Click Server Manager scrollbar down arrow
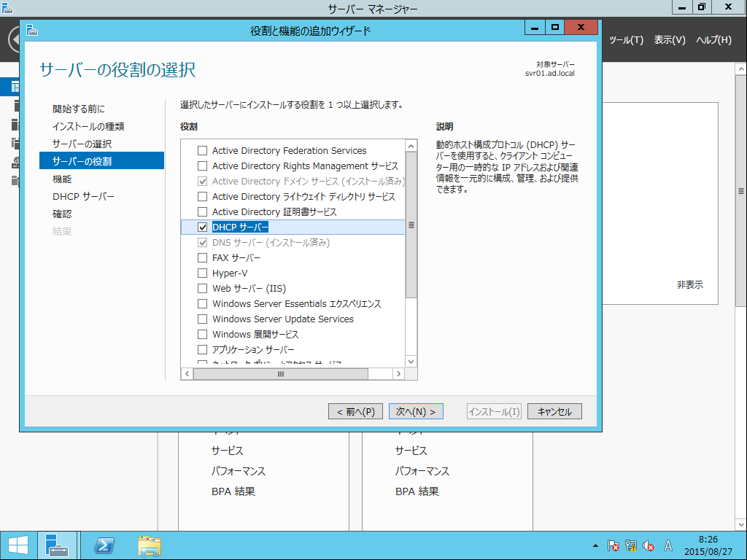This screenshot has height=560, width=747. (741, 525)
